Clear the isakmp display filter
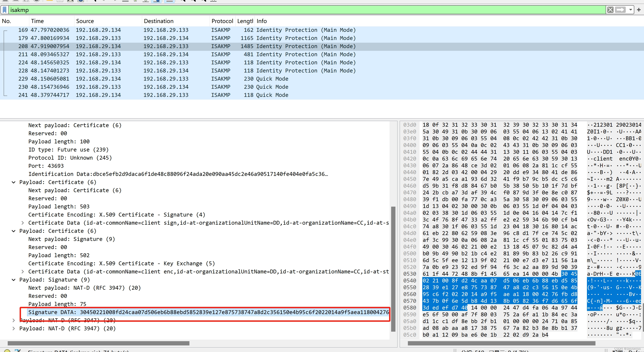Image resolution: width=644 pixels, height=352 pixels. [610, 10]
